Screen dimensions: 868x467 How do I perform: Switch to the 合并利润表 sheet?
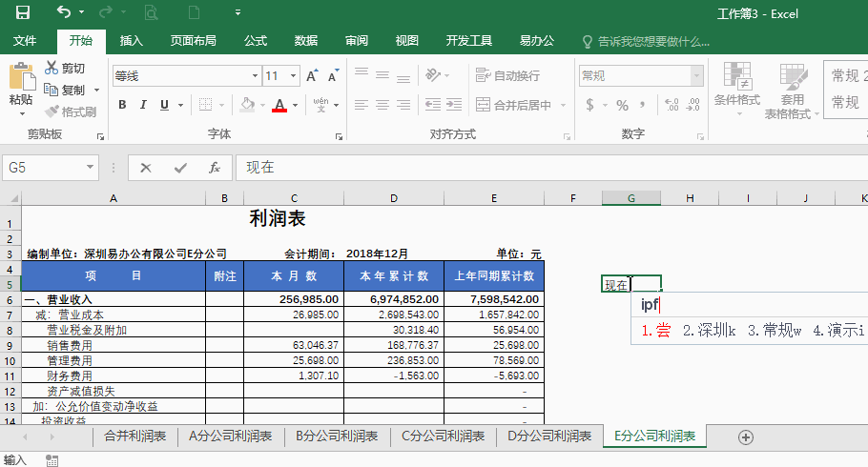[135, 436]
